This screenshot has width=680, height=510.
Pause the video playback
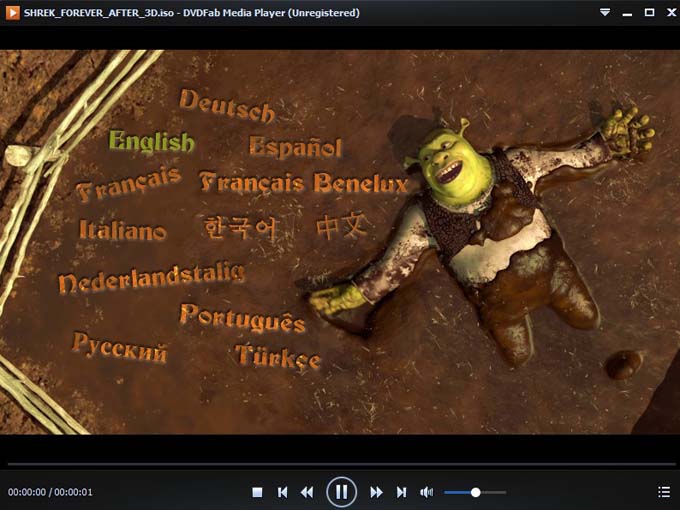[x=341, y=492]
